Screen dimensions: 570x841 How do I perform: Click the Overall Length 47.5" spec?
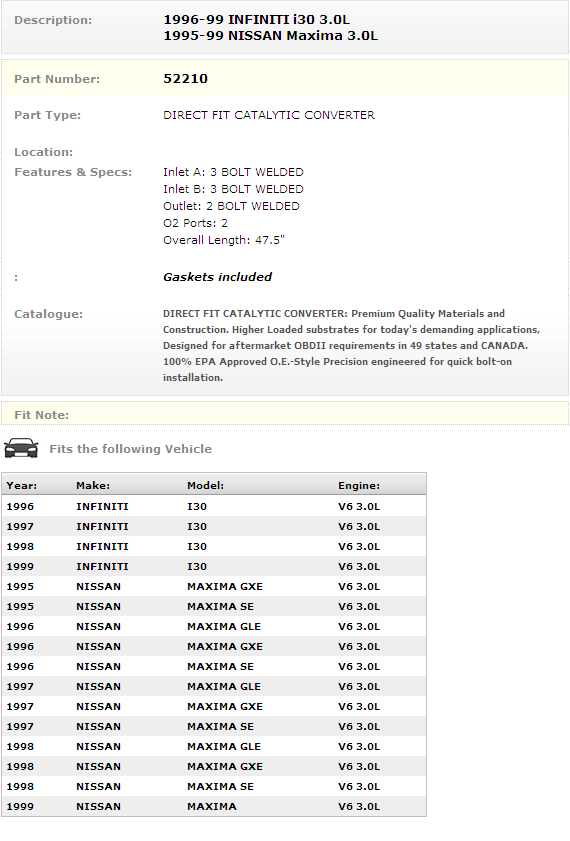tap(224, 240)
